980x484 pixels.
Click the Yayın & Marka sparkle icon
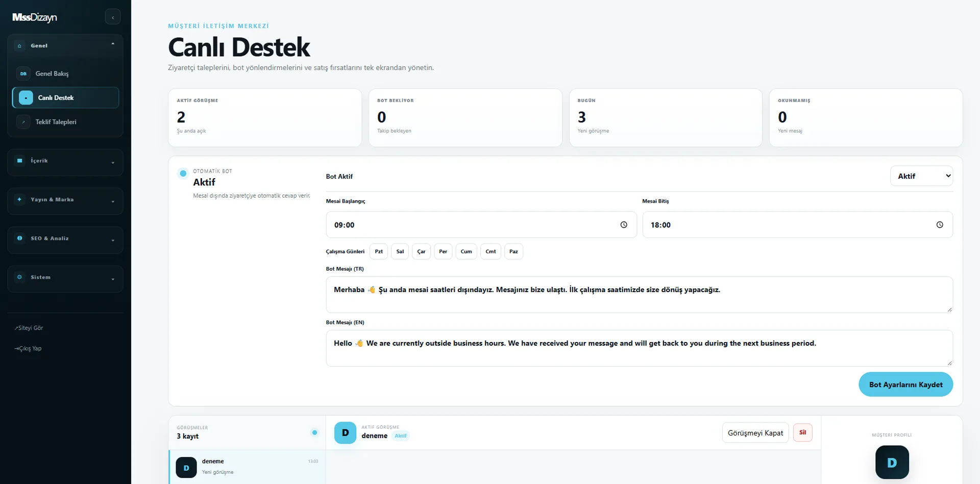(x=19, y=199)
